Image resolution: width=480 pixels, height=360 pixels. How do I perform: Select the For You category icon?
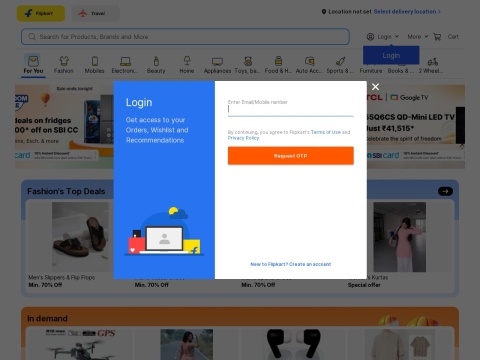pos(33,61)
